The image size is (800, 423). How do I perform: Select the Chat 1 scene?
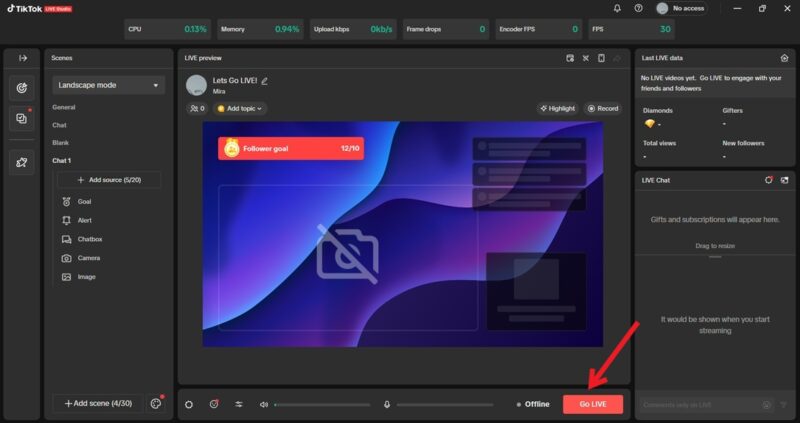point(62,161)
